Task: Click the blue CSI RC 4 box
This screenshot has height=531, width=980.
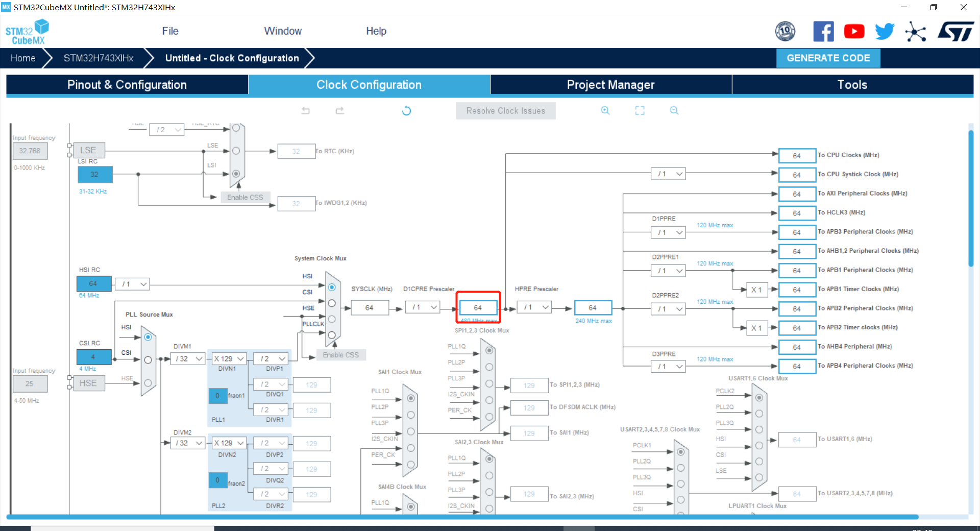Action: pos(94,357)
